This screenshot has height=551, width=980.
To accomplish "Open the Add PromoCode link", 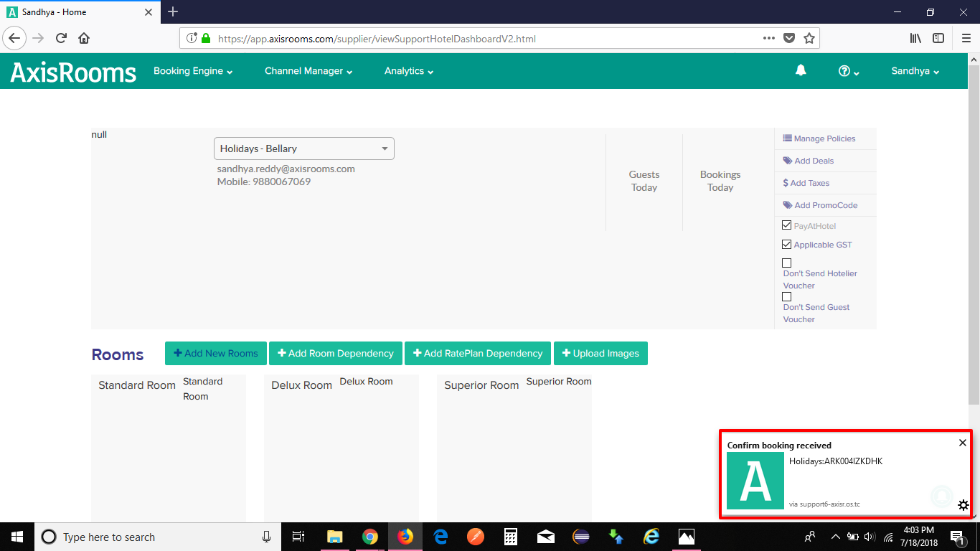I will pos(820,205).
